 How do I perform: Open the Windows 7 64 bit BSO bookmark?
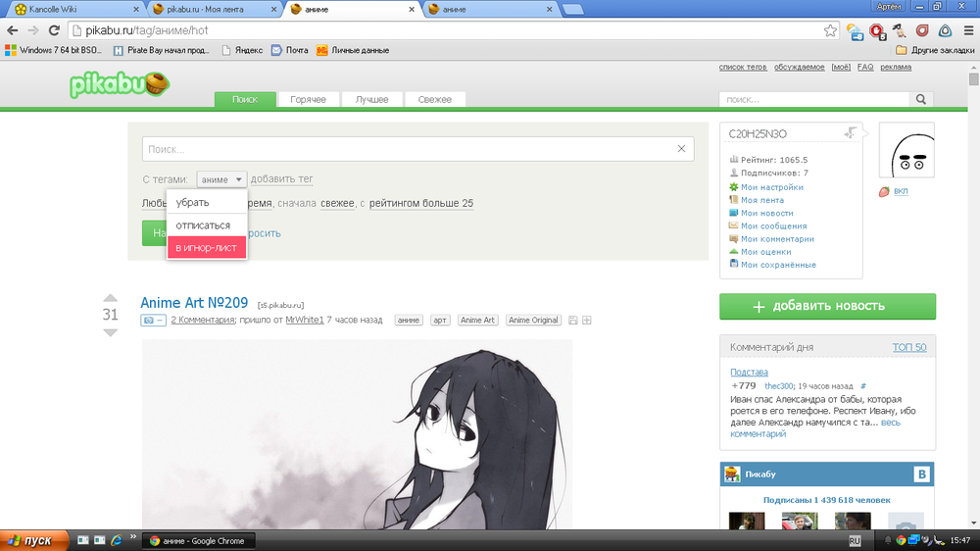[53, 50]
